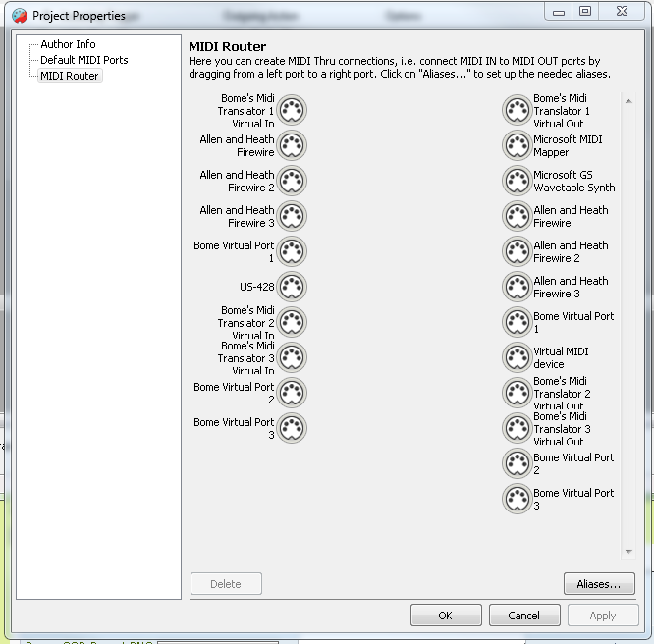654x644 pixels.
Task: Select Bome's Midi Translator 2 Virtual Out port
Action: point(517,393)
